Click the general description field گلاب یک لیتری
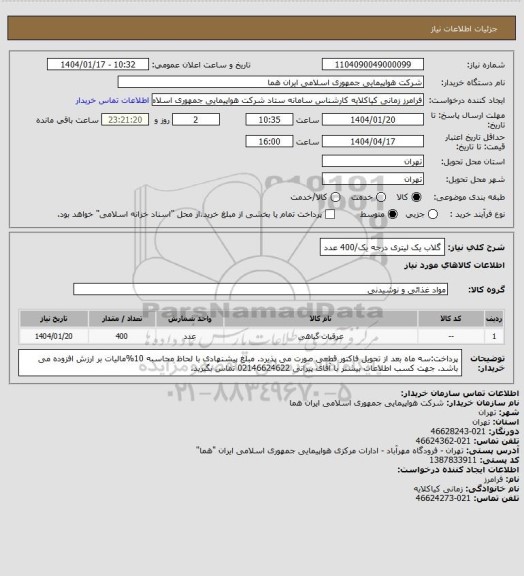This screenshot has height=576, width=524. (382, 247)
